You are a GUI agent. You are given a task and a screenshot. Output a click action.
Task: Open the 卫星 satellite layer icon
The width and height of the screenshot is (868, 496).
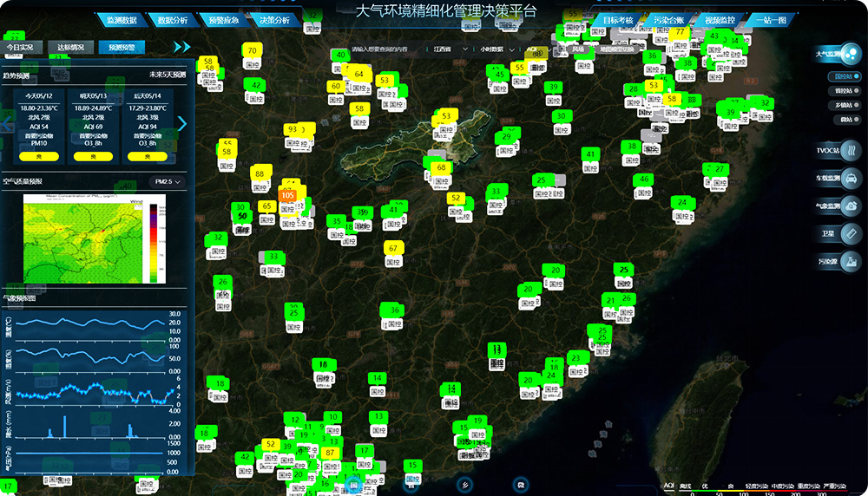pos(852,234)
